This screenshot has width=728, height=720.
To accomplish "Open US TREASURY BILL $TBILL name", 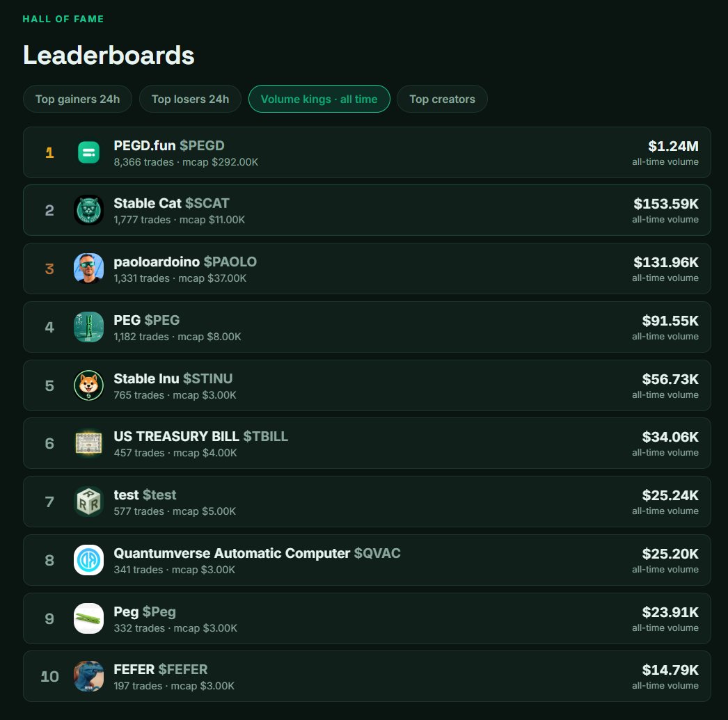I will tap(201, 436).
